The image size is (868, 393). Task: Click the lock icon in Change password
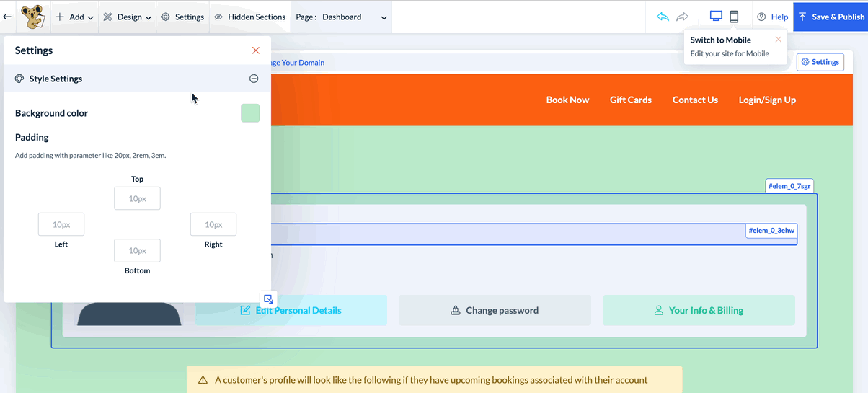[455, 310]
